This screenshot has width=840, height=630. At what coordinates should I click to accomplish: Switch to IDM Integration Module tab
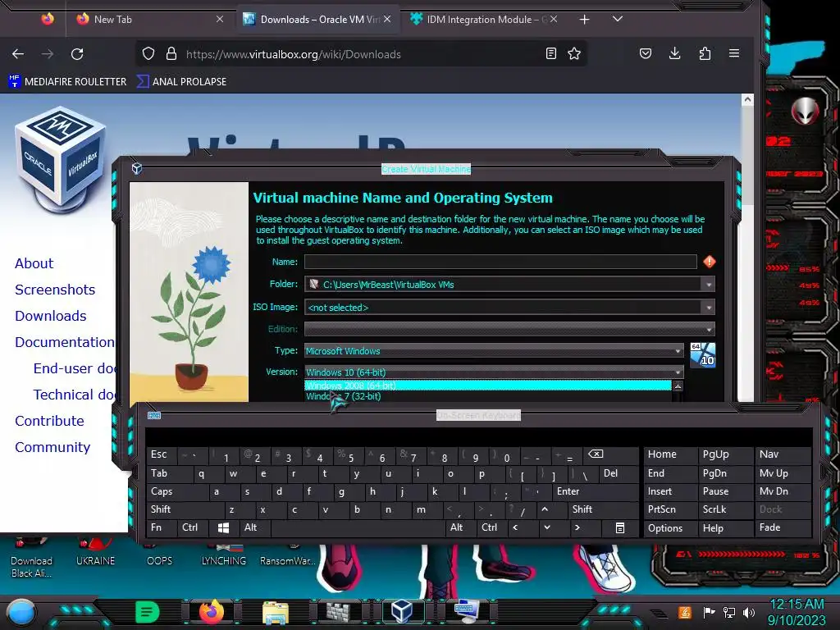[x=485, y=20]
